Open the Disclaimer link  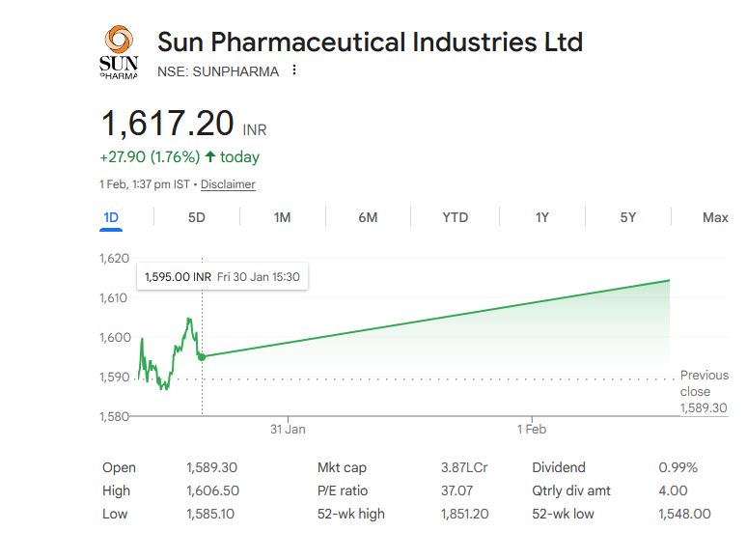click(228, 184)
